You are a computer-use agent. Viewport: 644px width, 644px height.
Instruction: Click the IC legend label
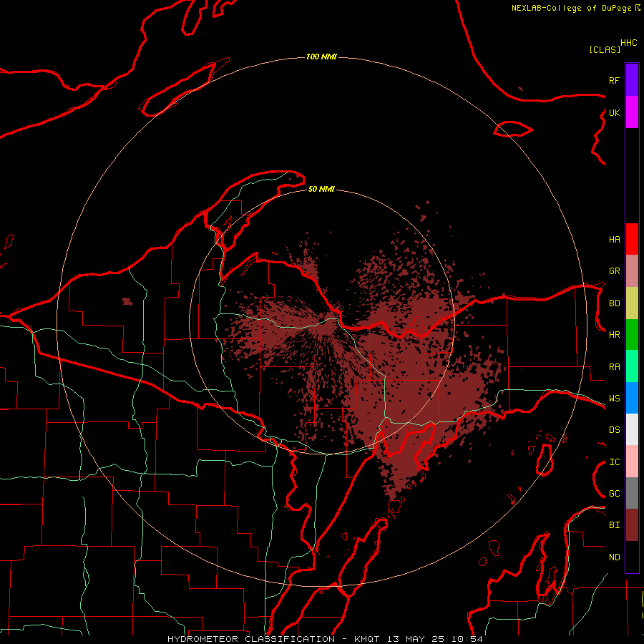615,462
